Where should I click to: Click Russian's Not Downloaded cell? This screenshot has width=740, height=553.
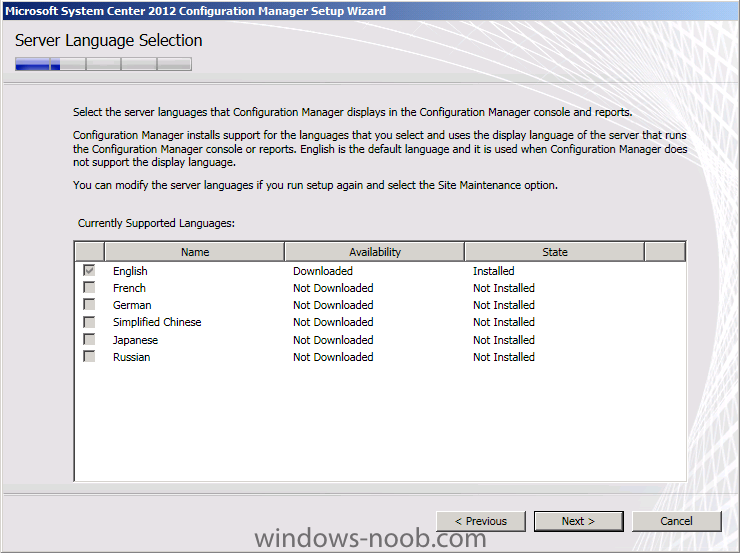tap(333, 357)
